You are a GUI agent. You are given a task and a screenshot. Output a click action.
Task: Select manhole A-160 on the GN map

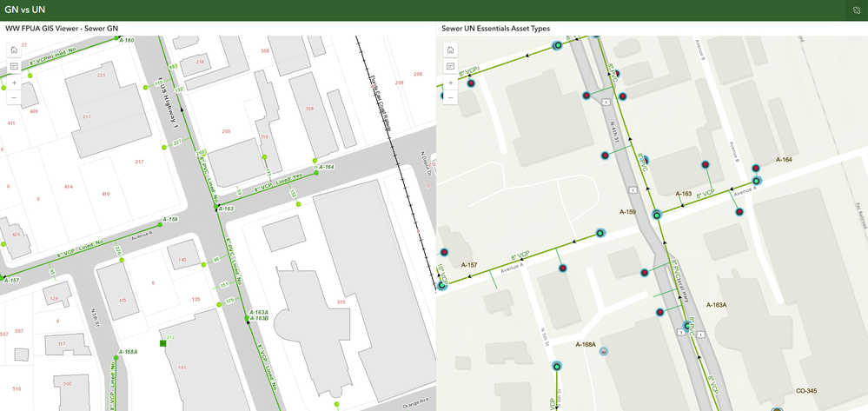(116, 39)
